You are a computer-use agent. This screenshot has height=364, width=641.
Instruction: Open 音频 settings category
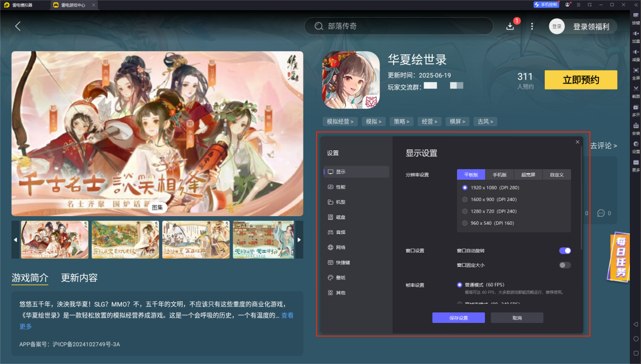[x=357, y=232]
